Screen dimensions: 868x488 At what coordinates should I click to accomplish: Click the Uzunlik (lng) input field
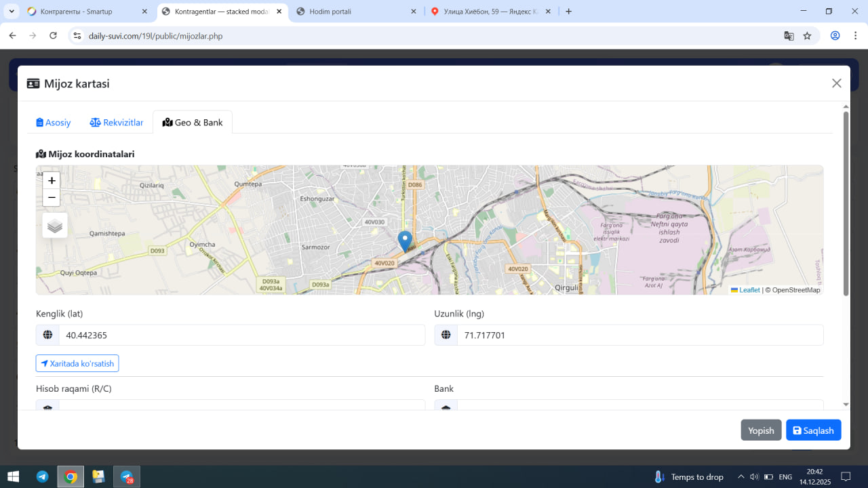coord(639,335)
